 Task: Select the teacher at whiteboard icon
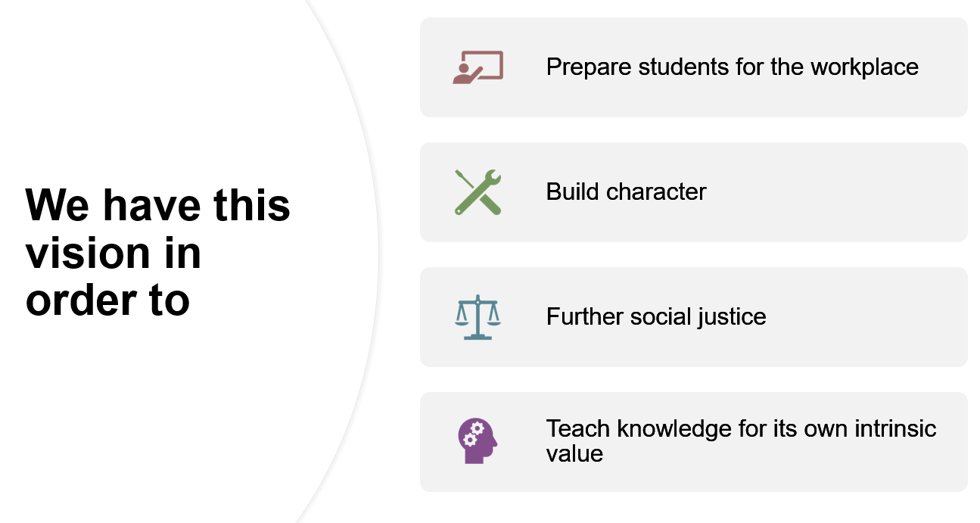tap(478, 67)
